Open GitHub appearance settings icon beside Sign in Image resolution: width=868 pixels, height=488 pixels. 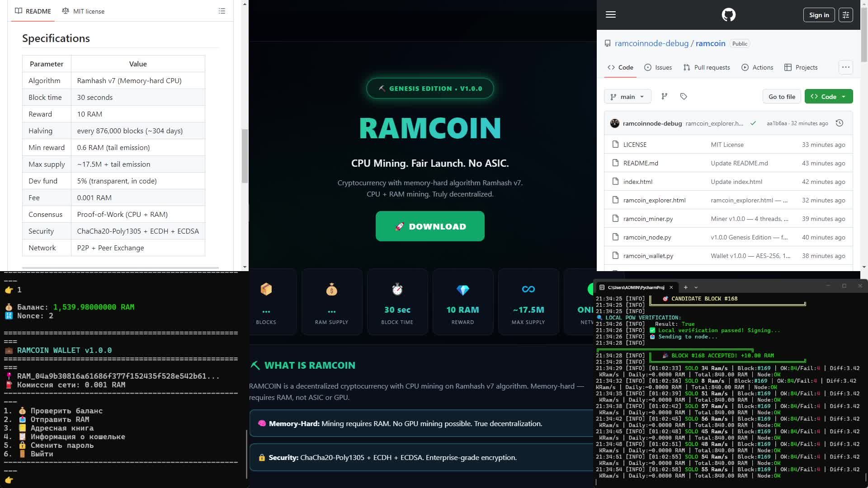[846, 15]
